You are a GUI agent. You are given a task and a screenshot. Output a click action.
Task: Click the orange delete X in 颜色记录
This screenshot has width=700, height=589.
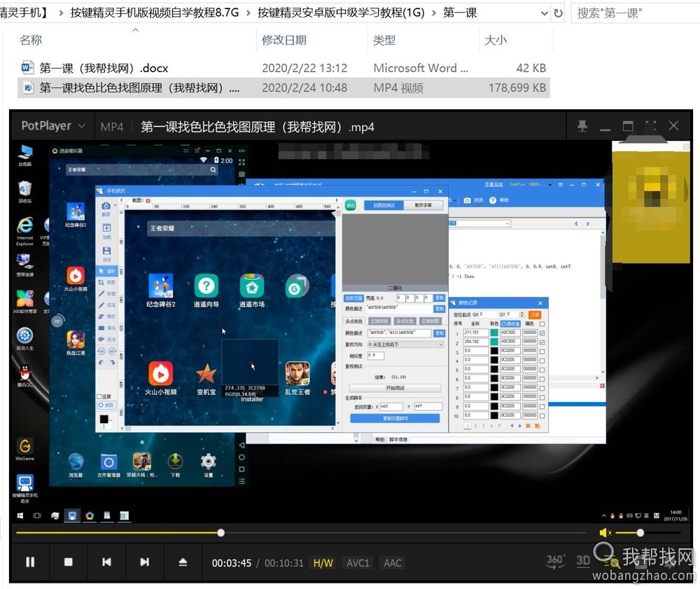(528, 426)
